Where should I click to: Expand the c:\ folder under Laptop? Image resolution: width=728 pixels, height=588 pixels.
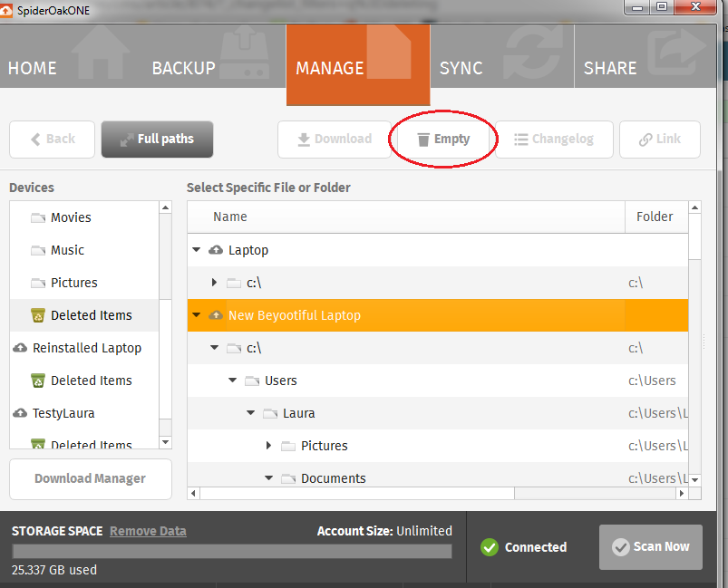point(214,282)
